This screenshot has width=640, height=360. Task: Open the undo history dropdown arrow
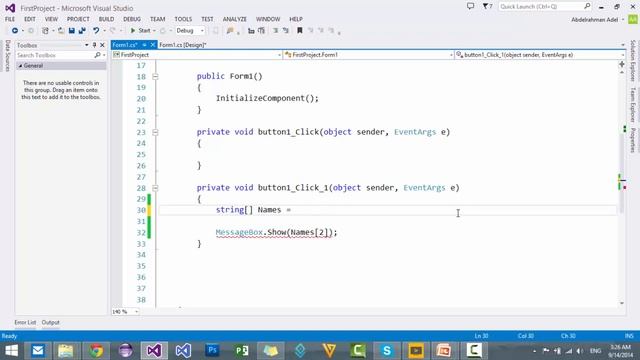click(x=104, y=31)
